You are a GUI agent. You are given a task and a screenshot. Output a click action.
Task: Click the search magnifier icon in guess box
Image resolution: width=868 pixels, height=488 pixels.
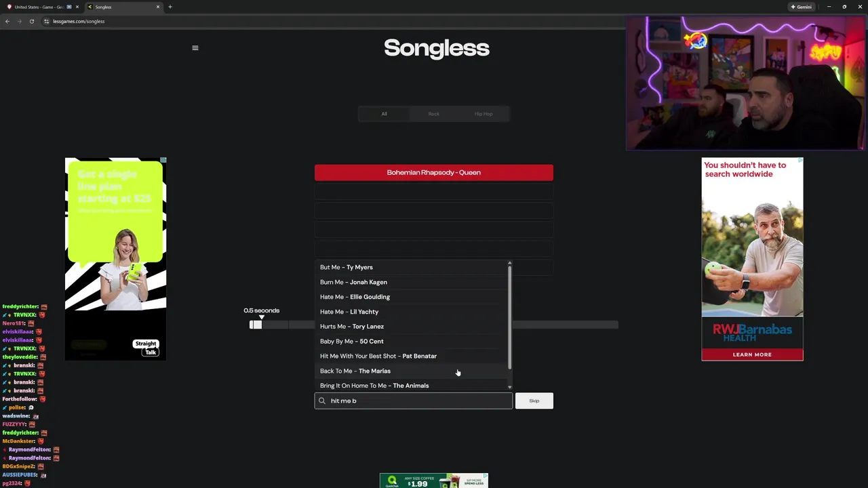(322, 401)
